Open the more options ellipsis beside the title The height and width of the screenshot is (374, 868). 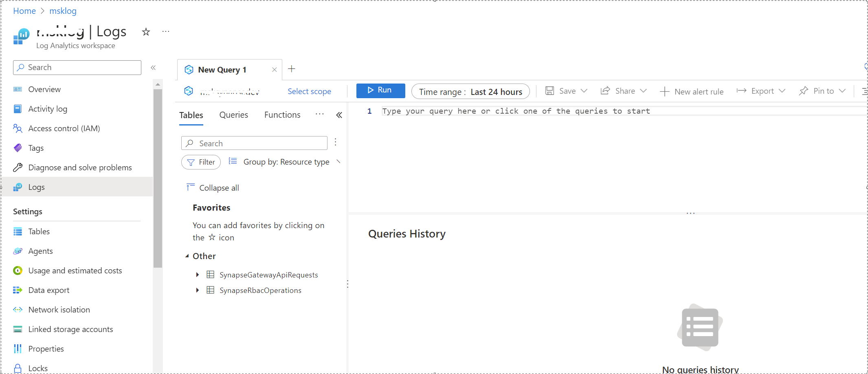tap(166, 31)
